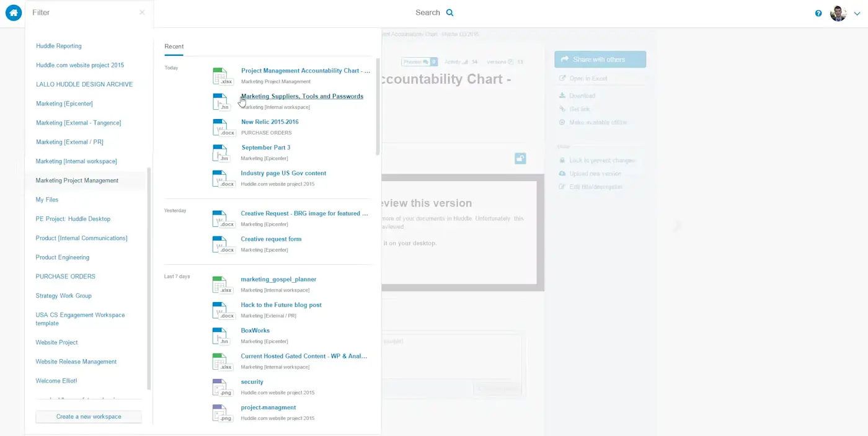This screenshot has height=436, width=868.
Task: Click Create a new workspace button
Action: click(89, 417)
